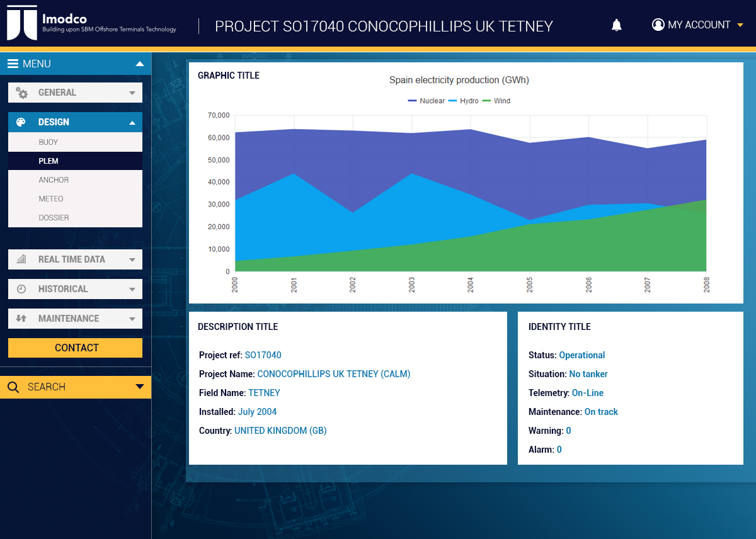Screen dimensions: 756x539
Task: Click the General gears icon
Action: [x=22, y=93]
